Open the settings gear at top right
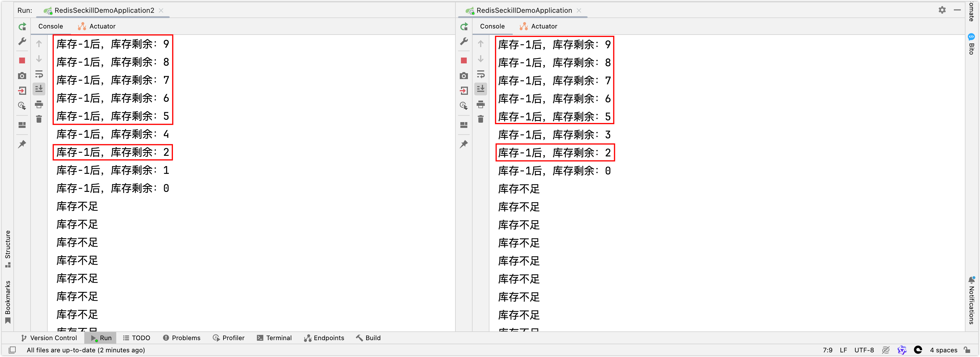This screenshot has width=980, height=357. tap(942, 10)
